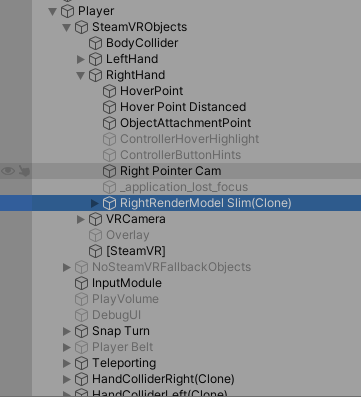Collapse the RightHand node
The image size is (361, 397).
[x=81, y=75]
